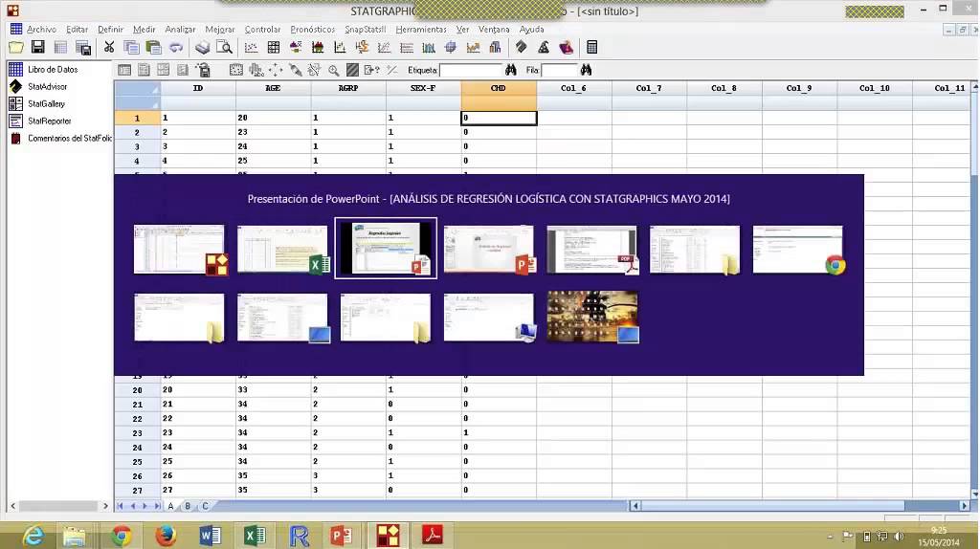Image resolution: width=980 pixels, height=549 pixels.
Task: Select the desktop wallpaper thumbnail in switcher
Action: click(592, 318)
